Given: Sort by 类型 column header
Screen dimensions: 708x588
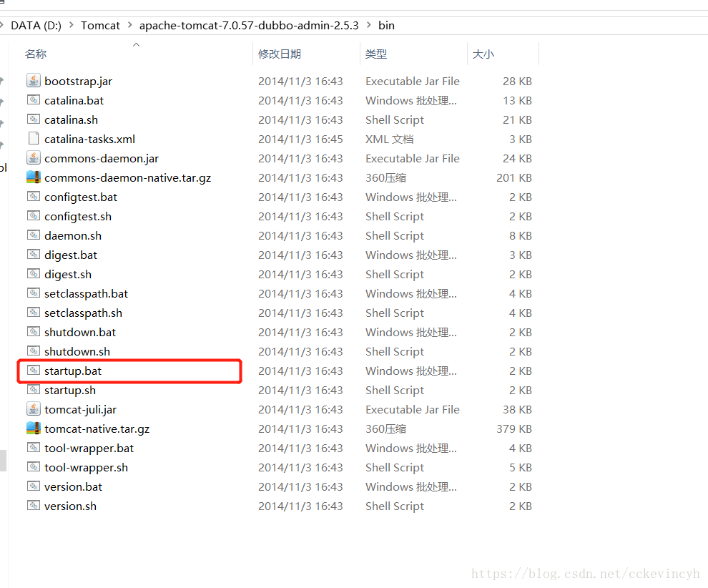Looking at the screenshot, I should pyautogui.click(x=376, y=54).
